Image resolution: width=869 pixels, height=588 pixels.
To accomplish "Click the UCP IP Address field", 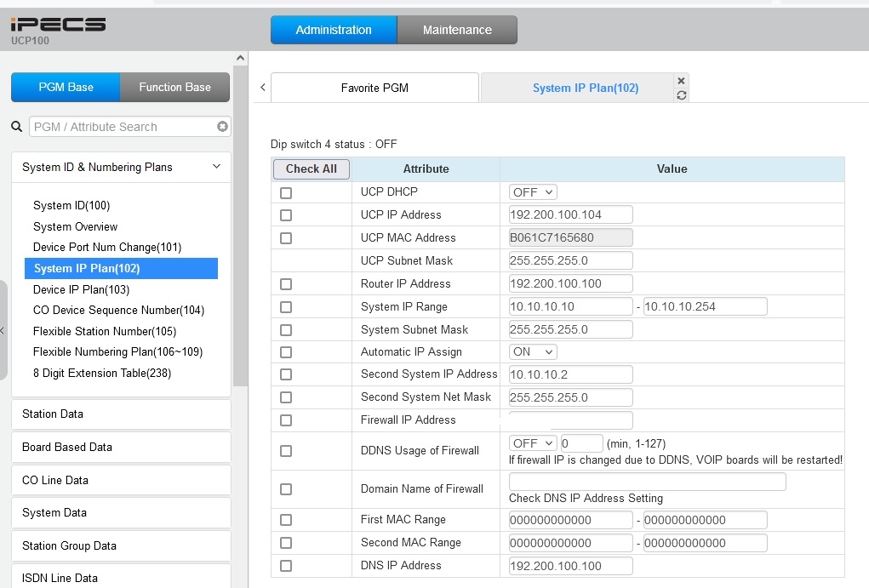I will (570, 215).
